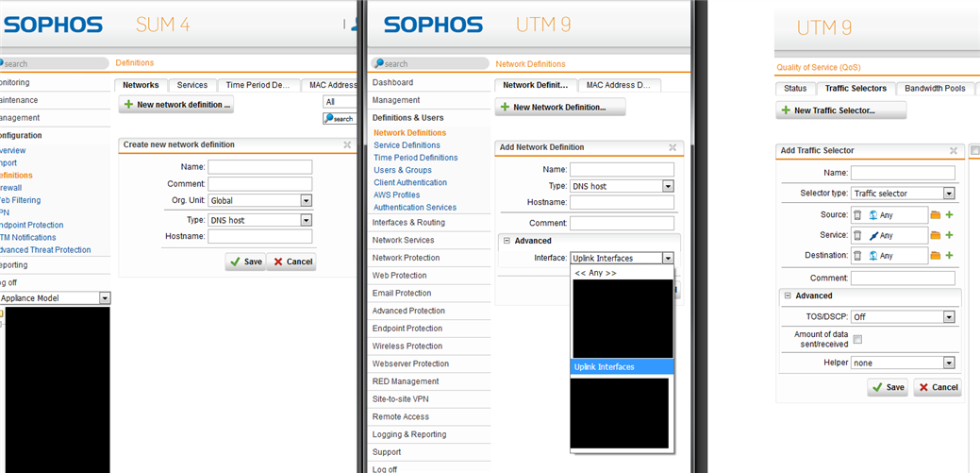Open Time Period Definitions link
Image resolution: width=980 pixels, height=473 pixels.
tap(416, 158)
